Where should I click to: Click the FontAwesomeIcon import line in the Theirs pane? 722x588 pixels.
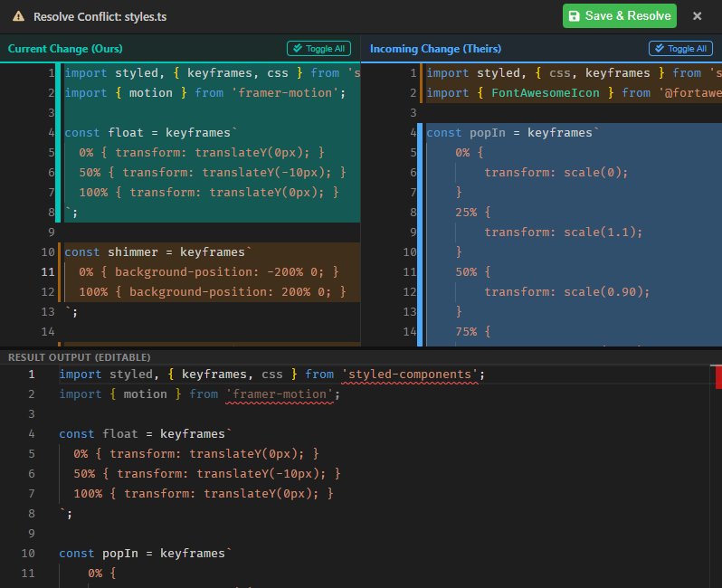click(x=574, y=93)
